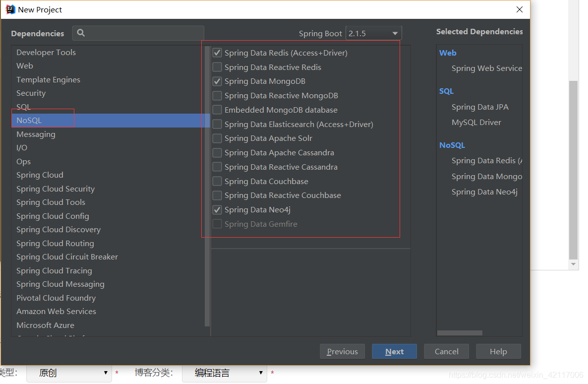Screen dimensions: 588x384
Task: Click the NoSQL group header in Selected Dependencies
Action: pos(452,145)
